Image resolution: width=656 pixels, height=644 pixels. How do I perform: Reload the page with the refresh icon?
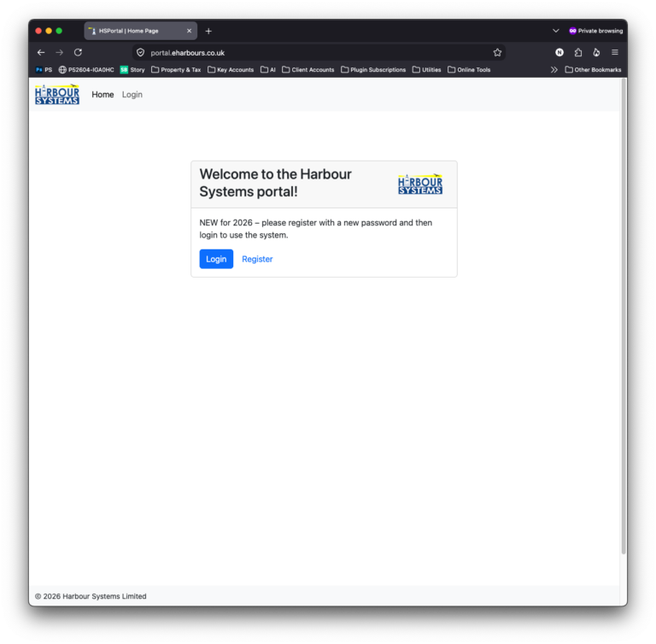tap(78, 53)
